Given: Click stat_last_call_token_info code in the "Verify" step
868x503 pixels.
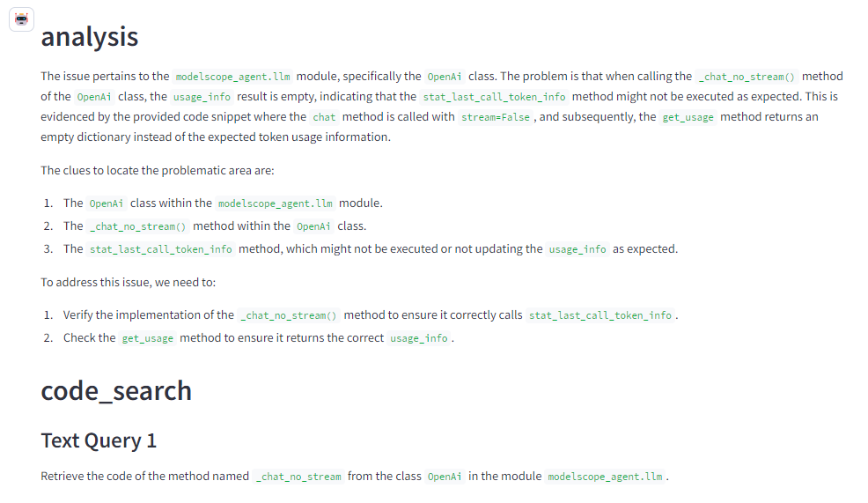Looking at the screenshot, I should point(600,315).
